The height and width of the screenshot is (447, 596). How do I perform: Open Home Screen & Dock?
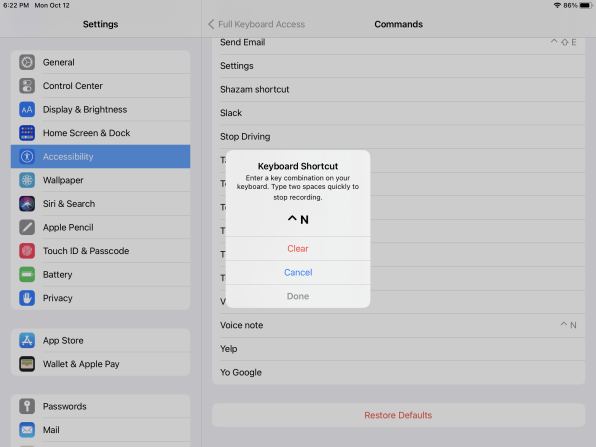pyautogui.click(x=100, y=133)
